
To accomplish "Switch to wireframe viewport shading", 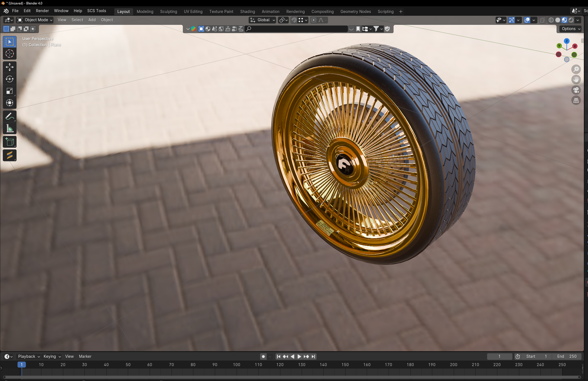I will (551, 20).
